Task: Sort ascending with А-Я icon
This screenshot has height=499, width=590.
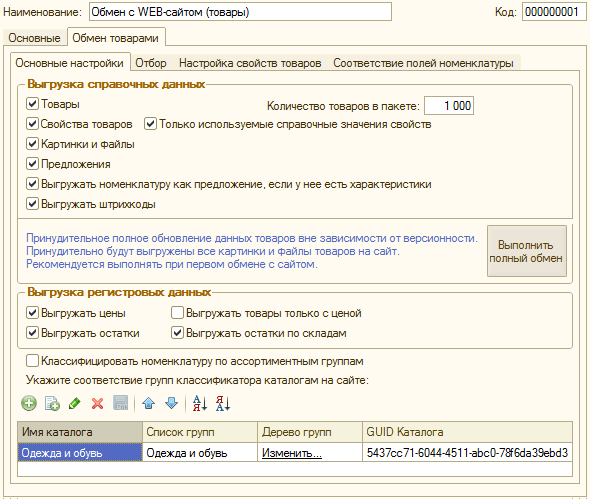Action: 199,403
